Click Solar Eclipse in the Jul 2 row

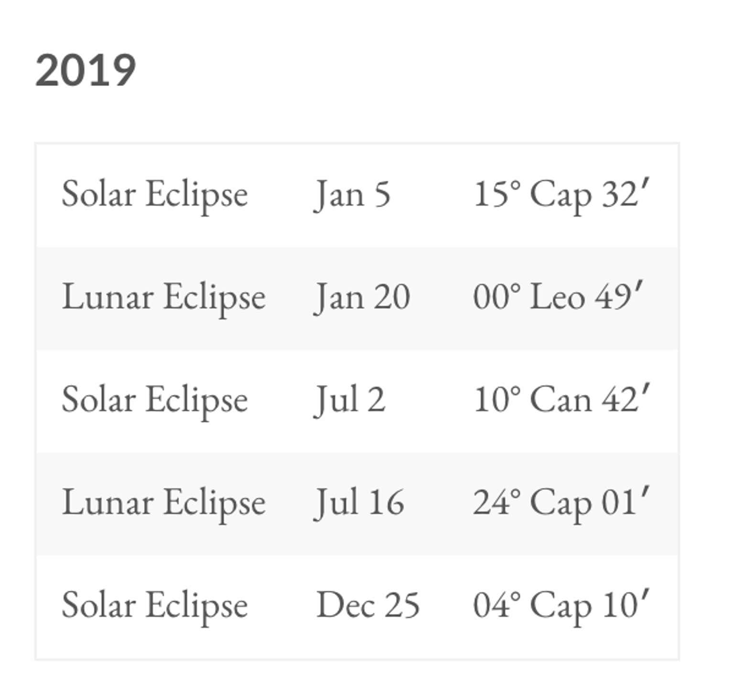155,400
